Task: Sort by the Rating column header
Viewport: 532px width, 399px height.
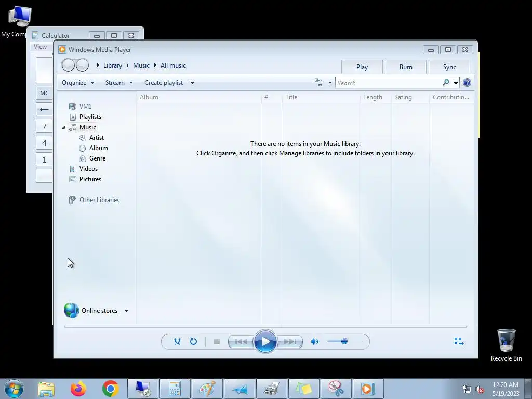Action: click(410, 97)
